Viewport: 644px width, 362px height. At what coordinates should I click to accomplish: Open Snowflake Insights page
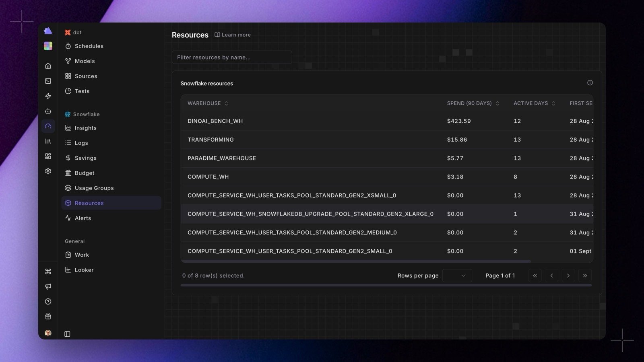111,128
